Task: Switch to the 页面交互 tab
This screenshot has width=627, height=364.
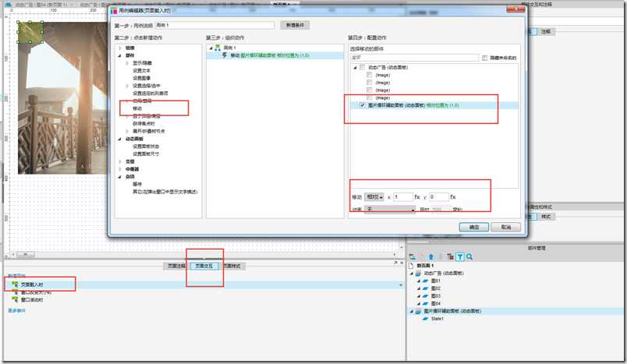Action: point(204,266)
